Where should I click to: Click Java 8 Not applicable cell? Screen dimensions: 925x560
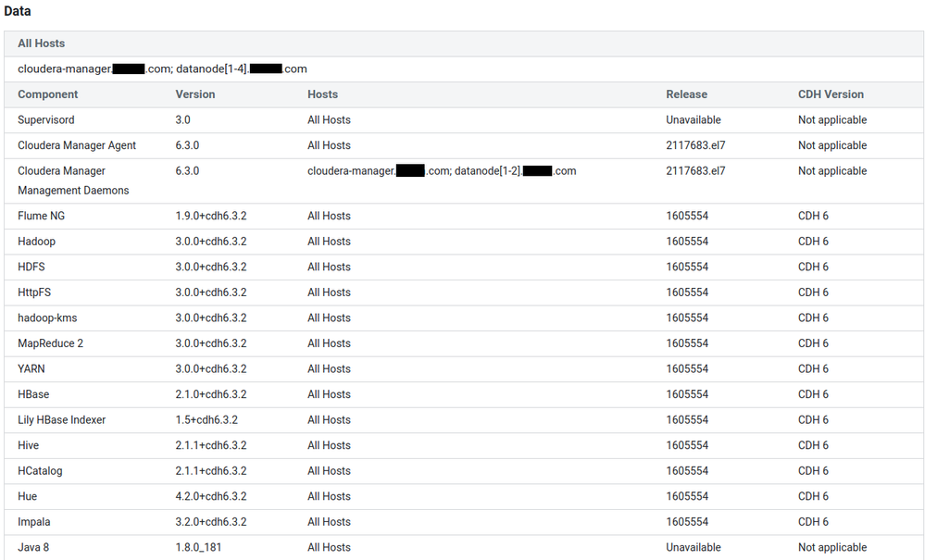point(832,547)
